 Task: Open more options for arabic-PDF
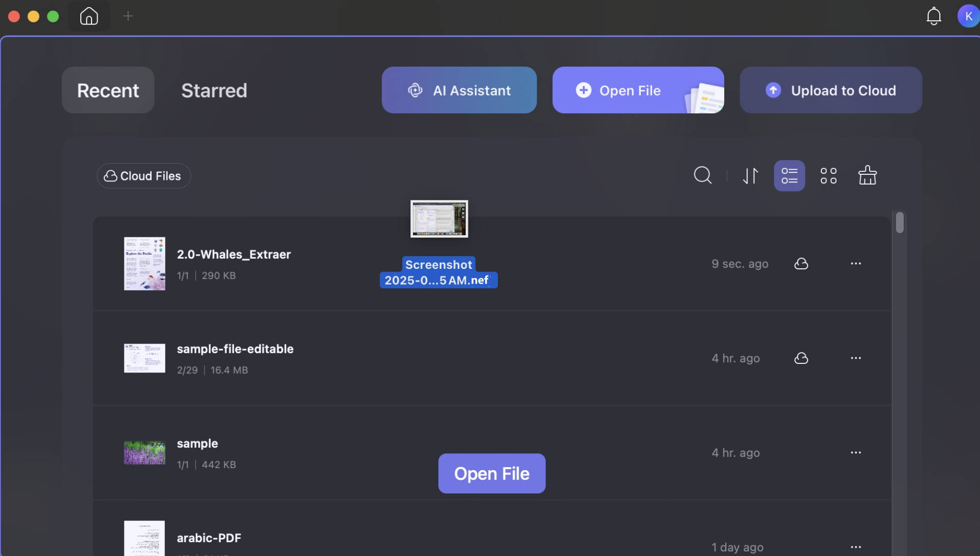(x=856, y=547)
